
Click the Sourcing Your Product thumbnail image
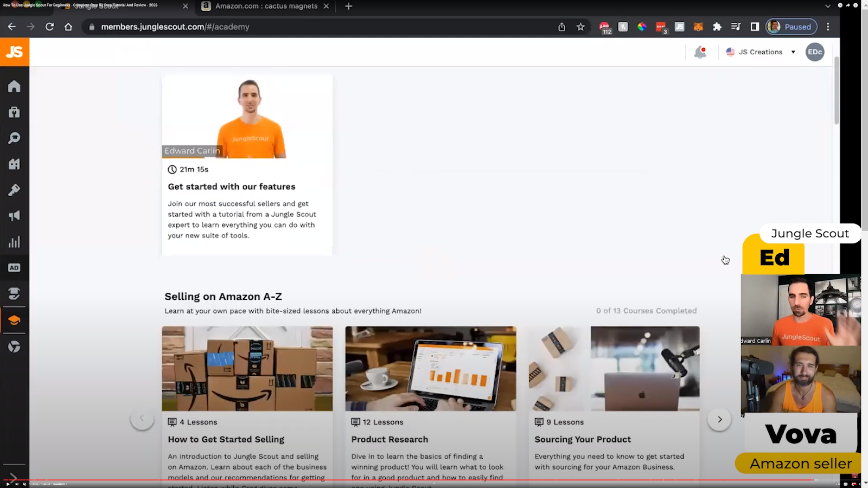pyautogui.click(x=614, y=369)
